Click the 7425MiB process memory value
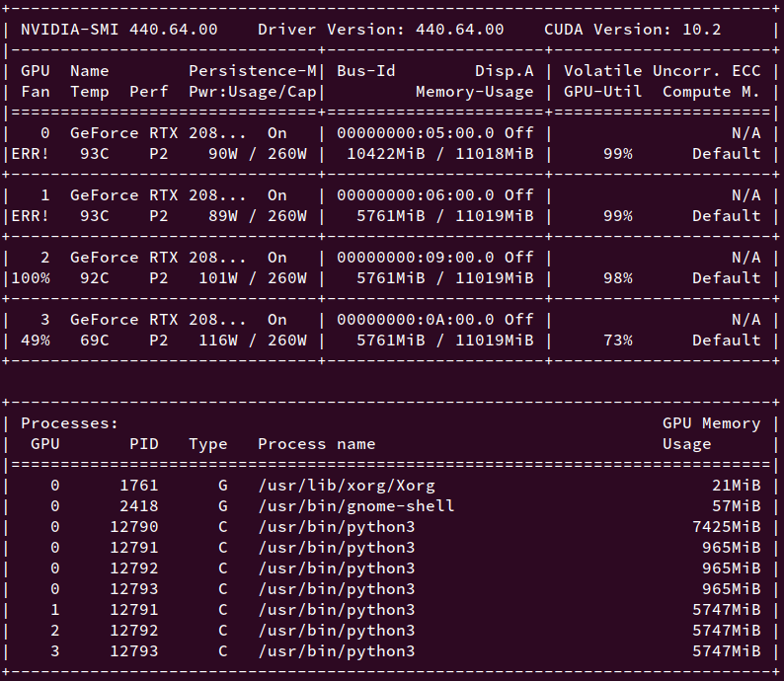 click(x=726, y=527)
